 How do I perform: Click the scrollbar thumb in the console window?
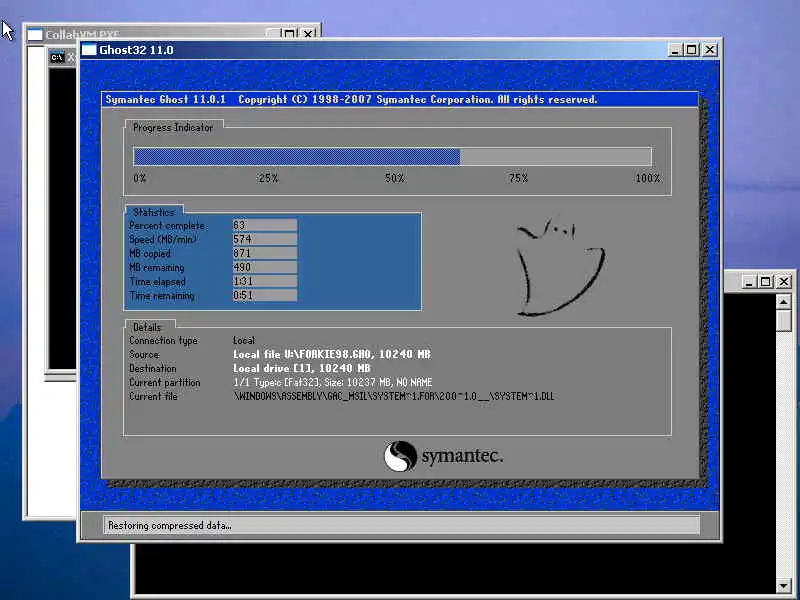(x=784, y=321)
